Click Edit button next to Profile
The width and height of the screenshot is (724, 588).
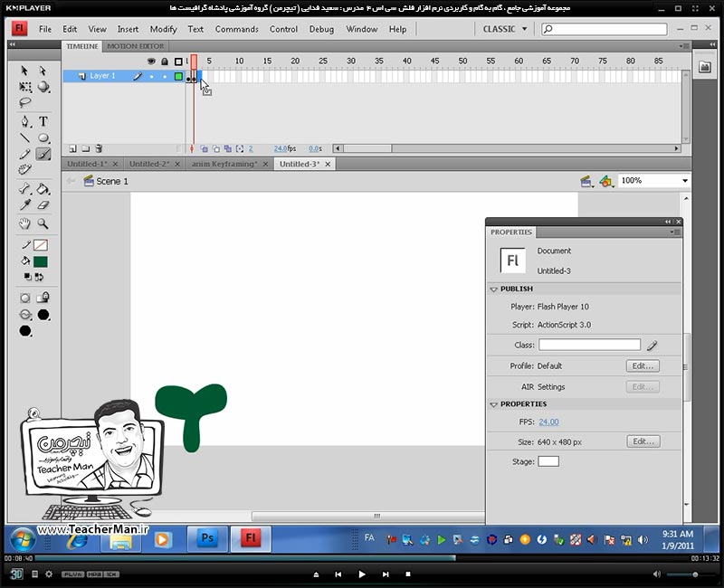tap(643, 366)
